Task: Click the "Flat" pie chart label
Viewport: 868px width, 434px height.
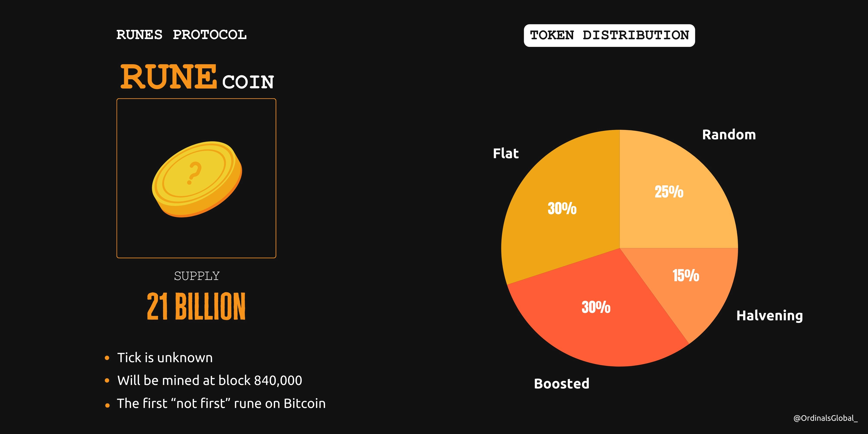Action: (x=505, y=154)
